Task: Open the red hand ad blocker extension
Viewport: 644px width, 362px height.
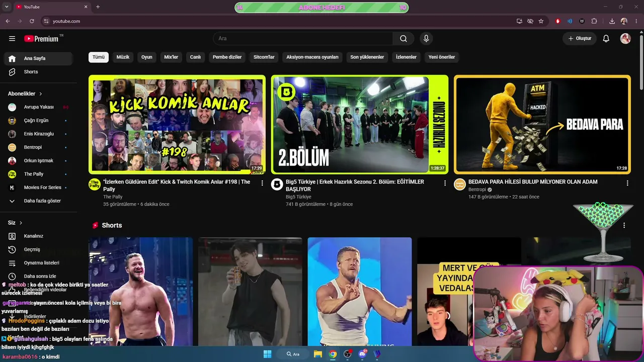Action: tap(558, 21)
